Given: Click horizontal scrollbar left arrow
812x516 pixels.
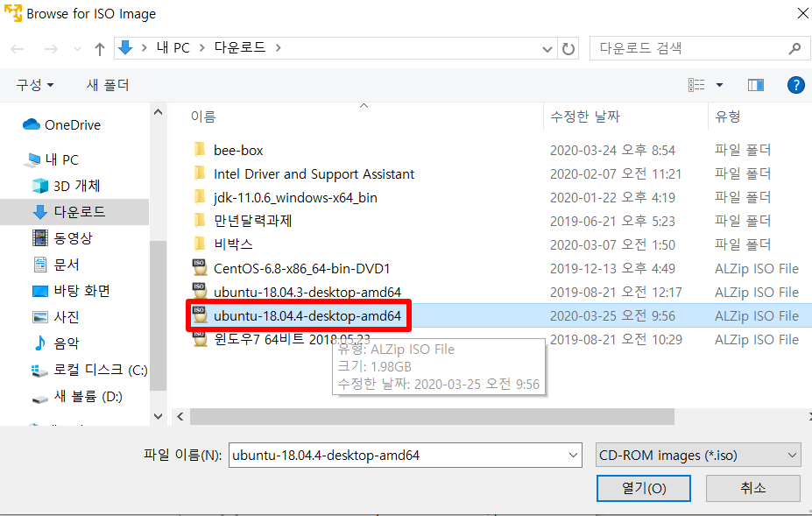Looking at the screenshot, I should tap(180, 416).
